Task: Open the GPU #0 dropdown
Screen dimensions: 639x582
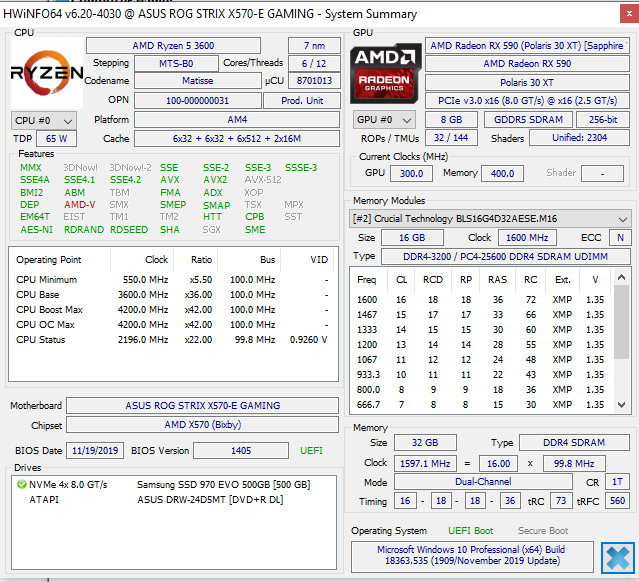Action: coord(384,120)
